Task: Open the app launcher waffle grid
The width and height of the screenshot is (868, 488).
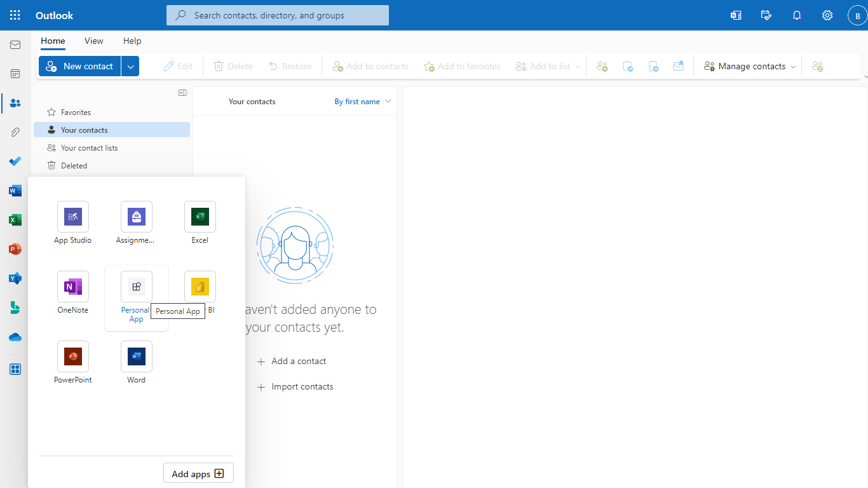Action: click(15, 15)
